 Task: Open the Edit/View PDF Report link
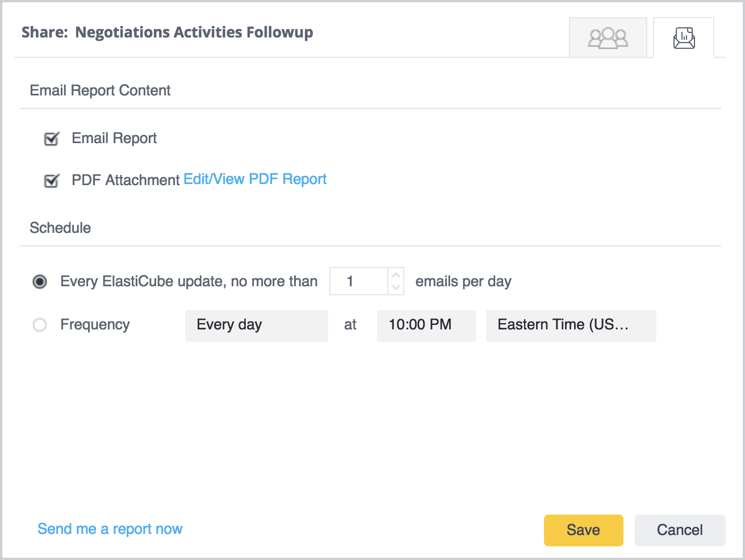[x=255, y=179]
